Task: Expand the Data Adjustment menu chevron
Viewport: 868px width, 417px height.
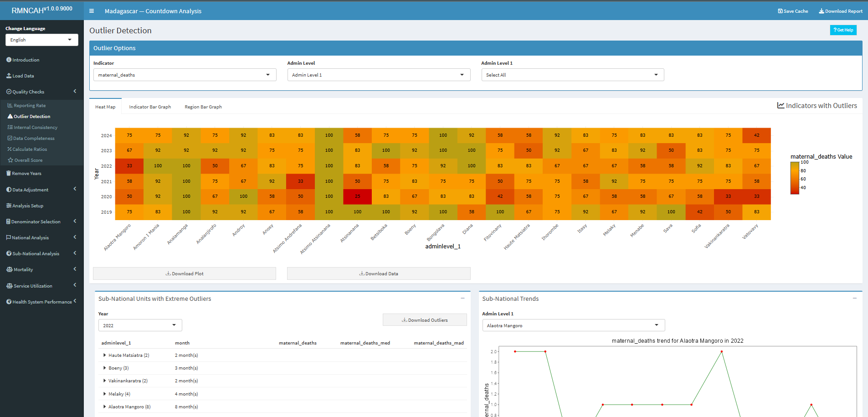Action: pyautogui.click(x=75, y=189)
